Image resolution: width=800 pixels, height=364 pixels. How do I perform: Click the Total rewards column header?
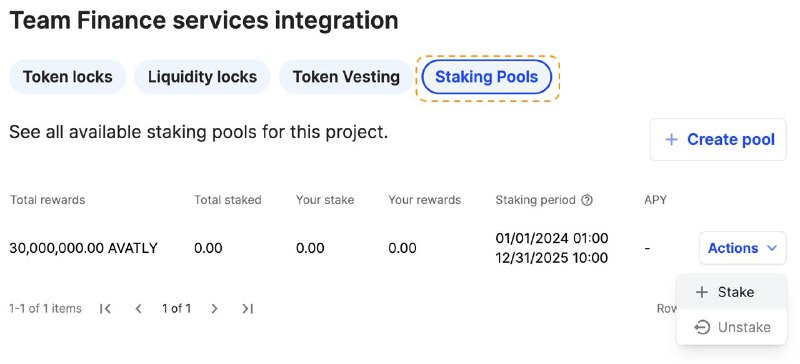pos(47,200)
